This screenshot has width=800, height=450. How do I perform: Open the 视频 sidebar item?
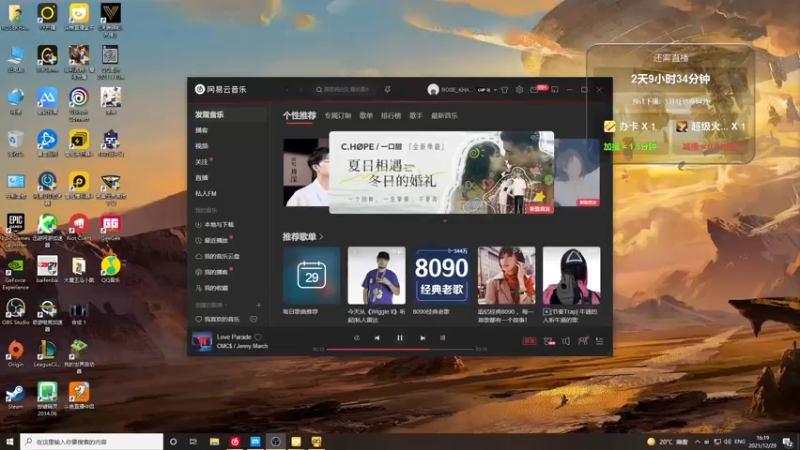click(202, 146)
